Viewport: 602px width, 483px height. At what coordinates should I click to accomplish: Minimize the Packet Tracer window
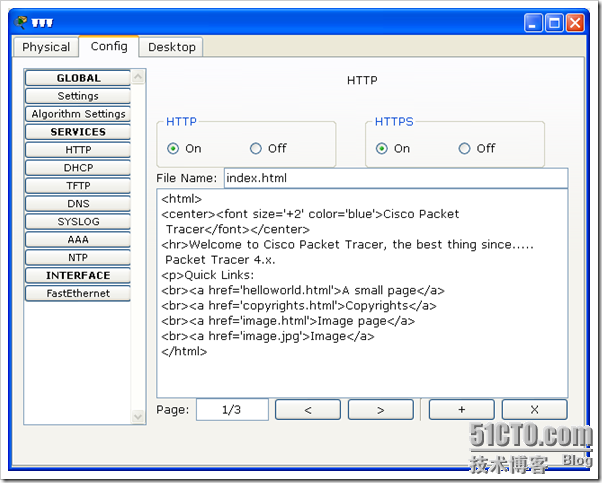[x=533, y=23]
